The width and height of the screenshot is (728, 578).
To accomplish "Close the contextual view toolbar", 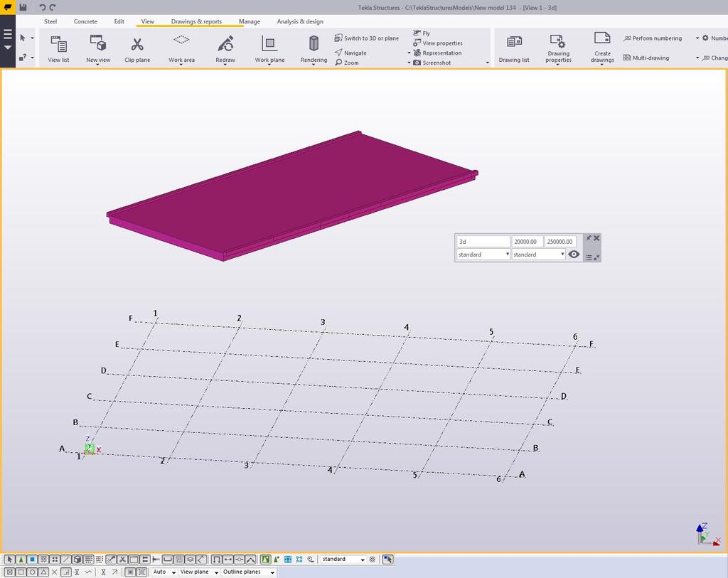I will [596, 237].
